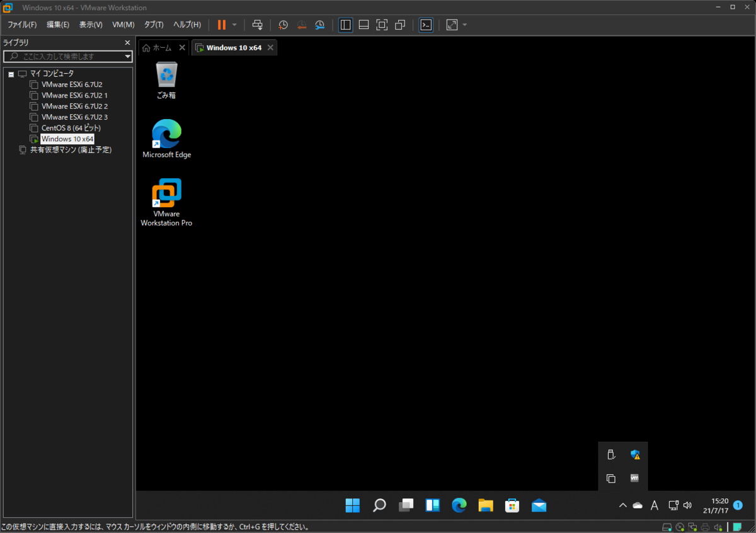This screenshot has height=533, width=756.
Task: Open File Explorer on the guest taskbar
Action: [485, 505]
